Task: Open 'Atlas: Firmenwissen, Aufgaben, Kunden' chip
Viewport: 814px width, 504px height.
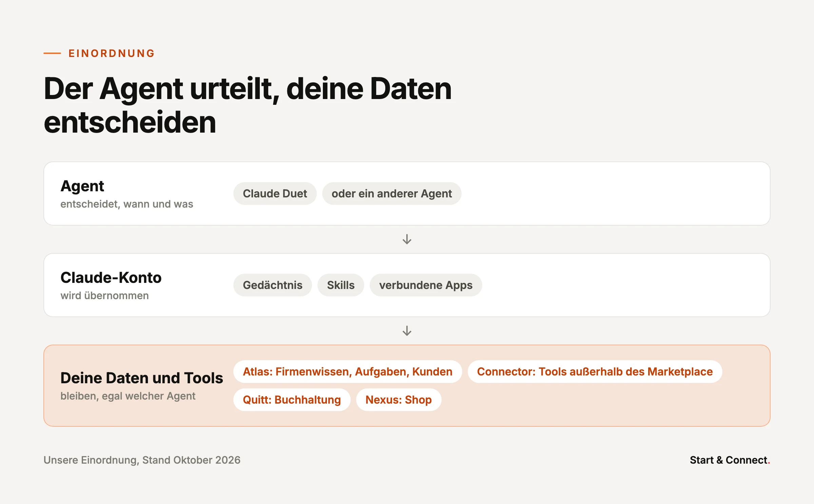Action: tap(347, 371)
